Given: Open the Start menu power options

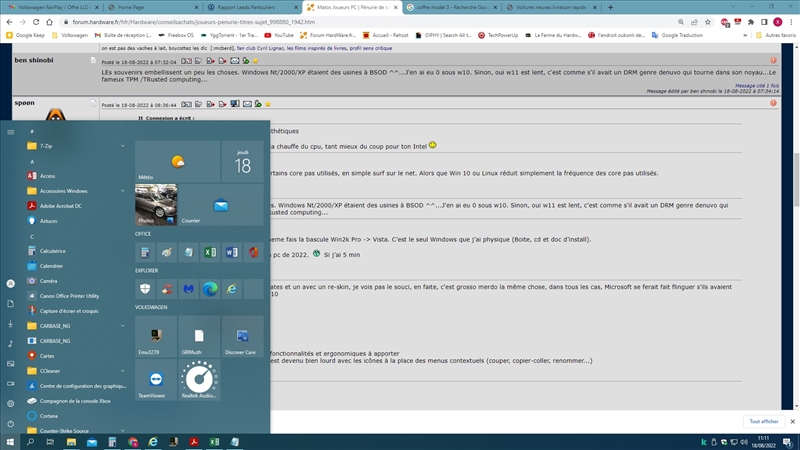Looking at the screenshot, I should (11, 423).
